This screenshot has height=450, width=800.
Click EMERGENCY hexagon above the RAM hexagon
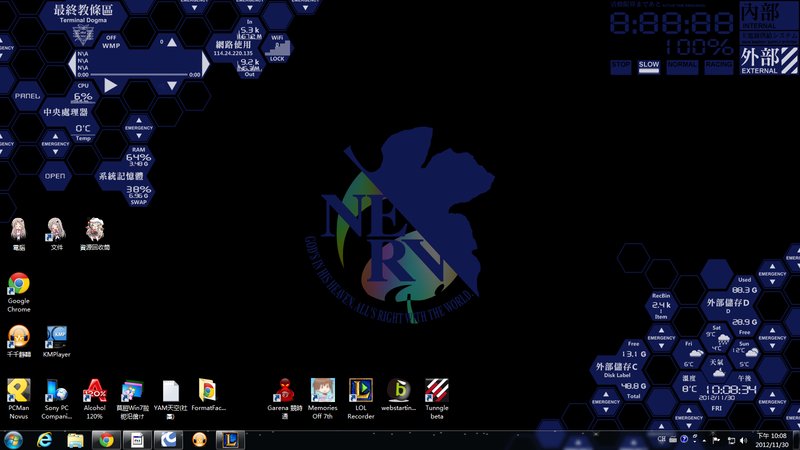[x=139, y=128]
